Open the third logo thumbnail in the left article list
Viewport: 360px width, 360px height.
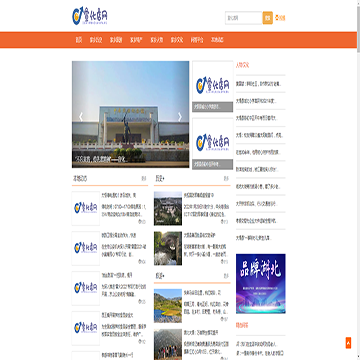click(86, 288)
